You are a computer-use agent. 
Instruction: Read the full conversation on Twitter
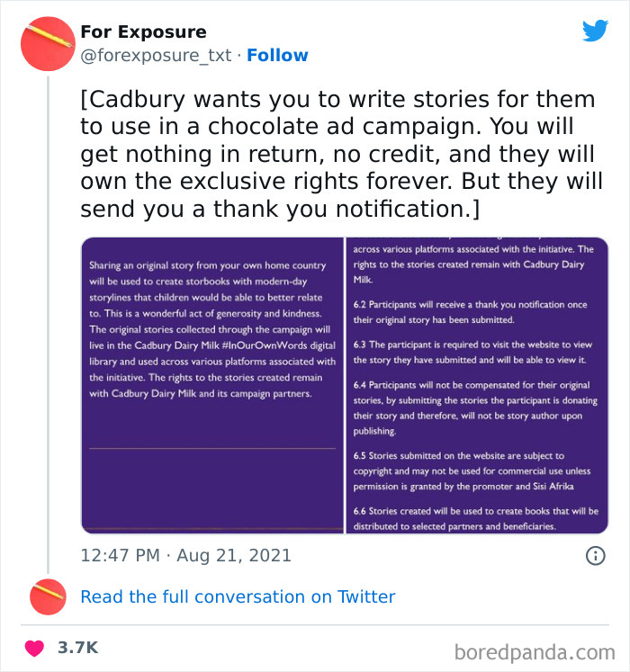point(238,596)
